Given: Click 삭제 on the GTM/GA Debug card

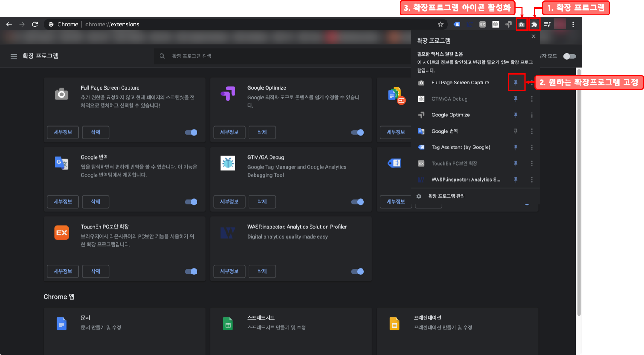Looking at the screenshot, I should pyautogui.click(x=262, y=202).
